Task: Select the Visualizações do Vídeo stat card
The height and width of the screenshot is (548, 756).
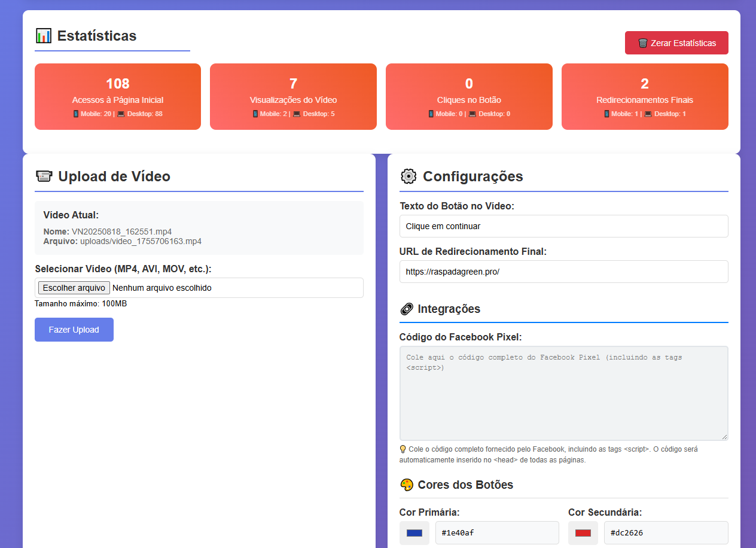Action: (293, 96)
